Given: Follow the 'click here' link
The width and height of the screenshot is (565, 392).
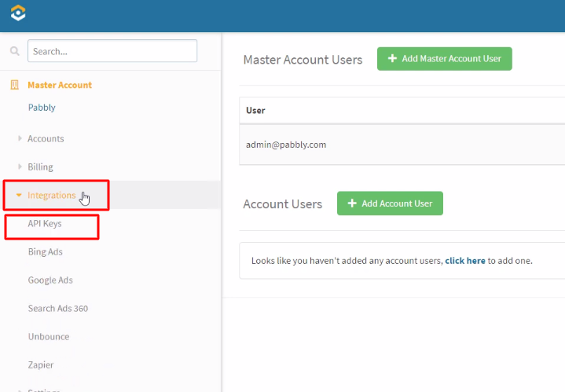Looking at the screenshot, I should (465, 261).
